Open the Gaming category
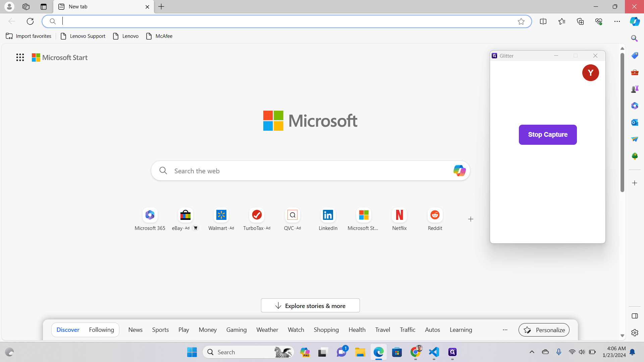Viewport: 644px width, 362px height. (236, 330)
